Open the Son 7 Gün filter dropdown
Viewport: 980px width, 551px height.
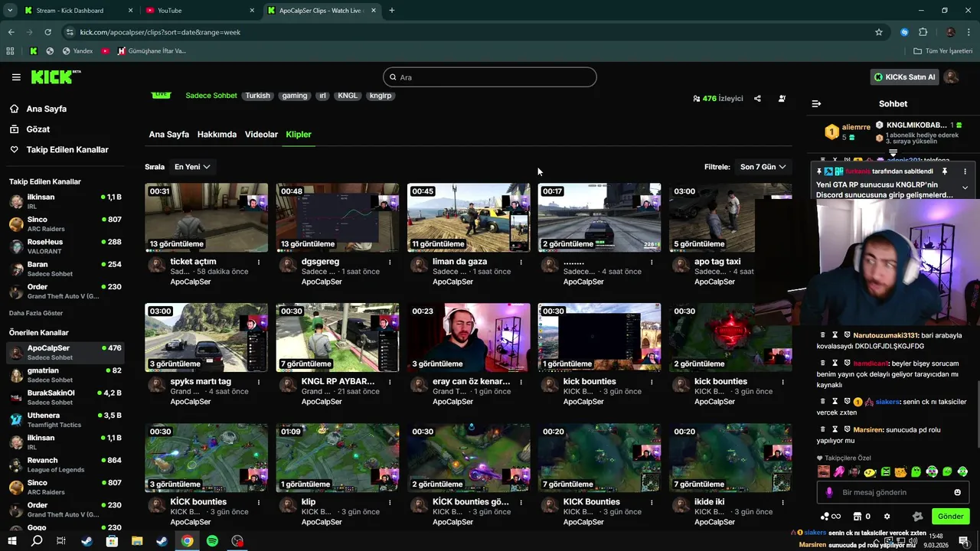(x=763, y=167)
